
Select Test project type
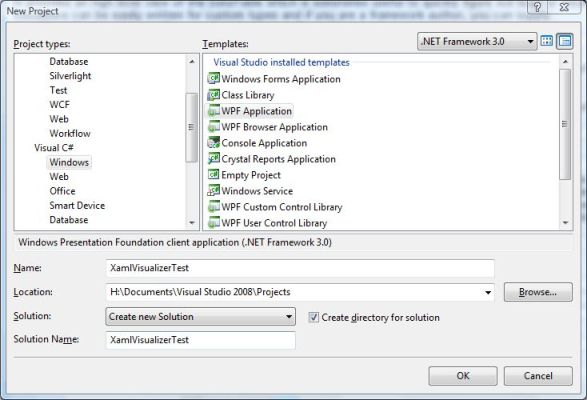pyautogui.click(x=58, y=90)
